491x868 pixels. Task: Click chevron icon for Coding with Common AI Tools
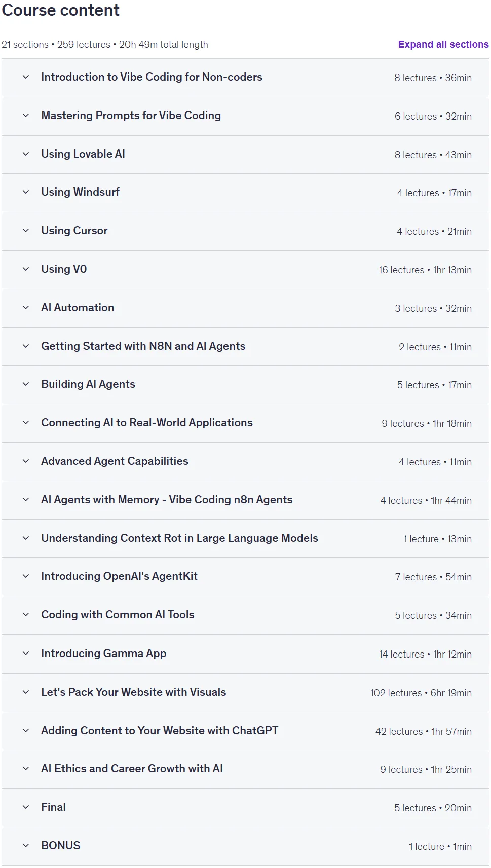click(x=26, y=615)
